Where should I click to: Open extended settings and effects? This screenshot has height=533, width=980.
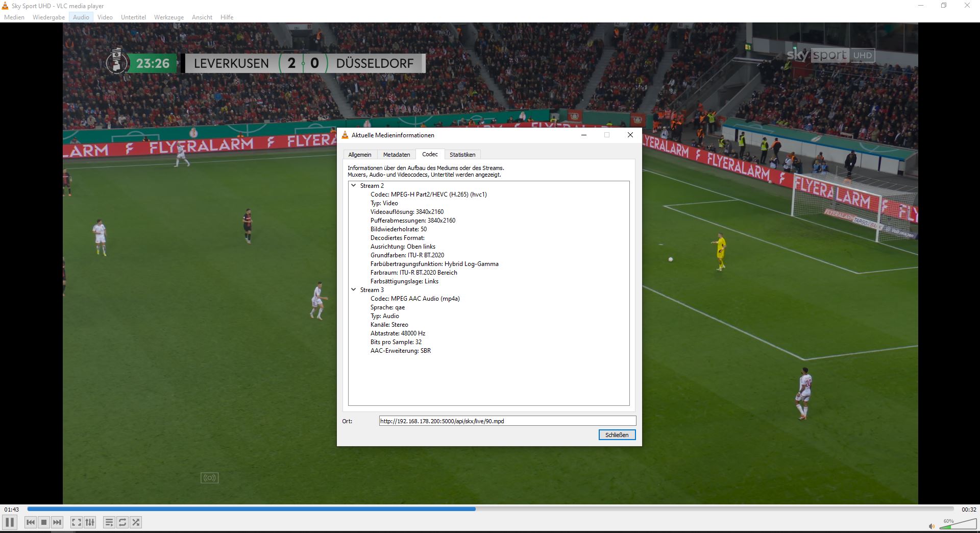(90, 522)
